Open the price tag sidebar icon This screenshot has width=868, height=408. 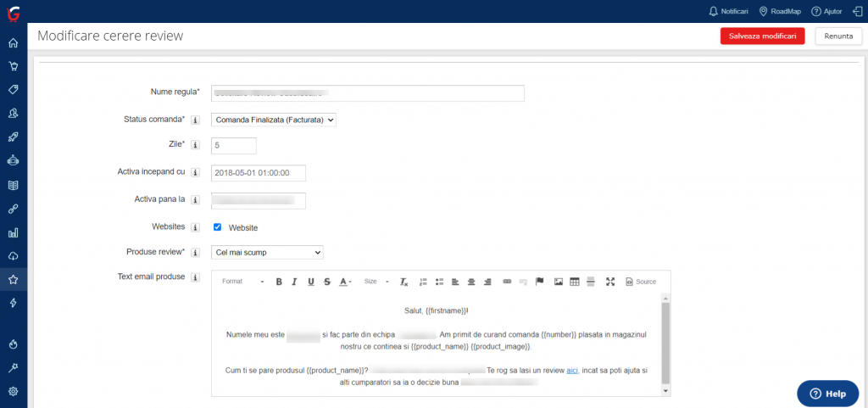click(x=14, y=90)
